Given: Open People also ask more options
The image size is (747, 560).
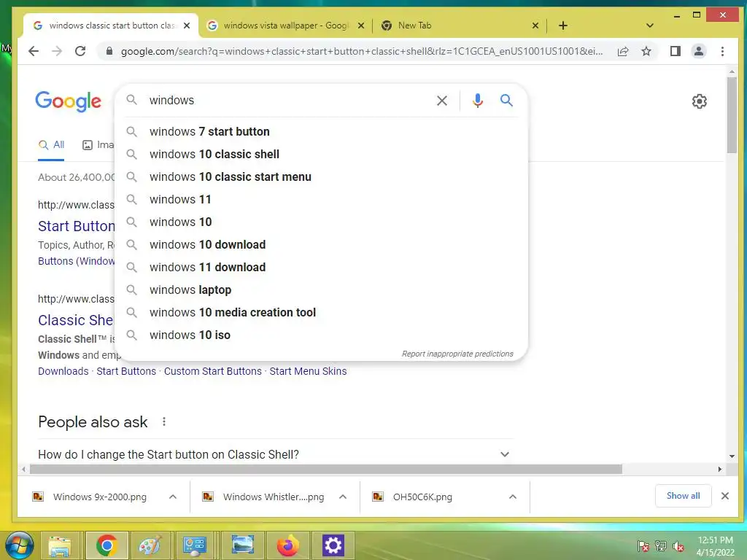Looking at the screenshot, I should pyautogui.click(x=164, y=421).
